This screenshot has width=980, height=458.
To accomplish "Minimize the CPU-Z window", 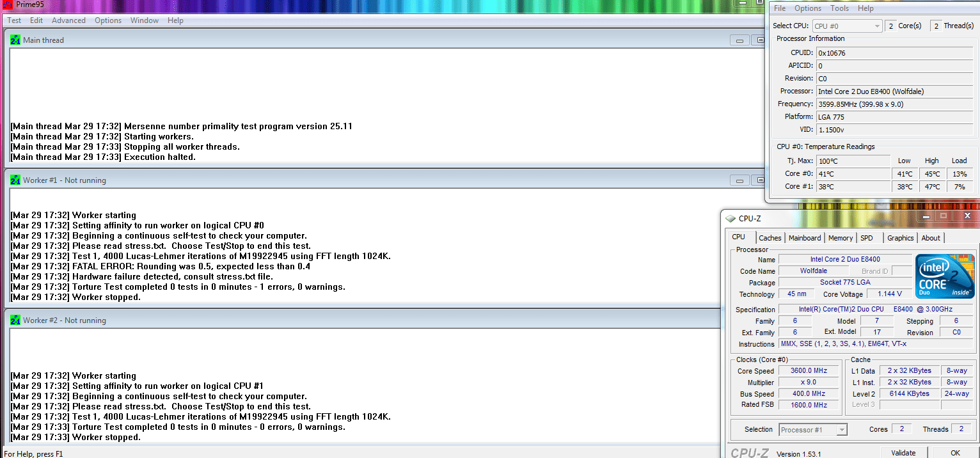I will pos(924,217).
